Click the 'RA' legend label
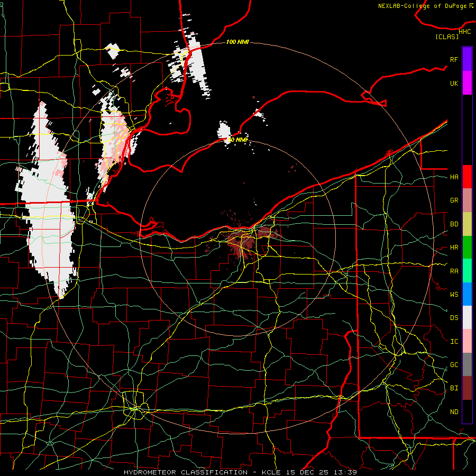The width and height of the screenshot is (476, 476). (454, 271)
